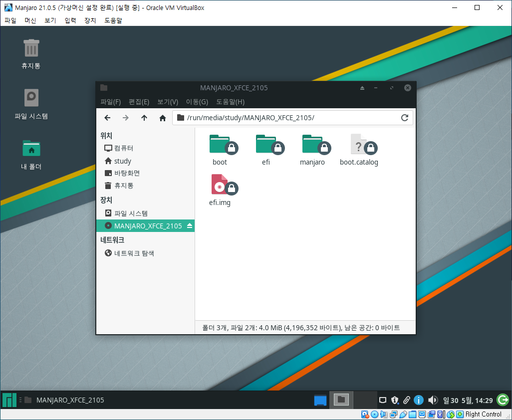Screen dimensions: 512x420
Task: Go up to the parent folder
Action: (x=144, y=118)
